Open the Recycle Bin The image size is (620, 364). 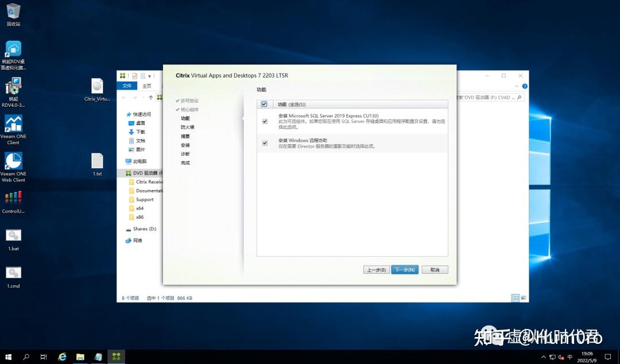pos(13,11)
